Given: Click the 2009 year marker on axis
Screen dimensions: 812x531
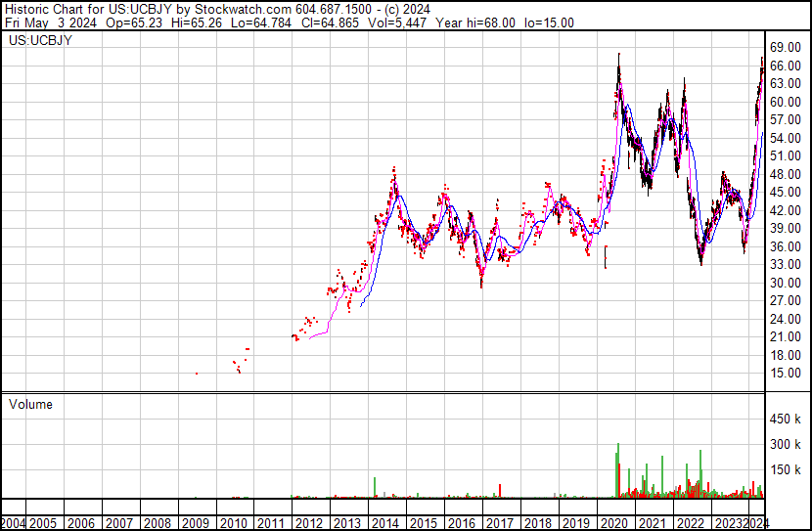Looking at the screenshot, I should [x=195, y=523].
